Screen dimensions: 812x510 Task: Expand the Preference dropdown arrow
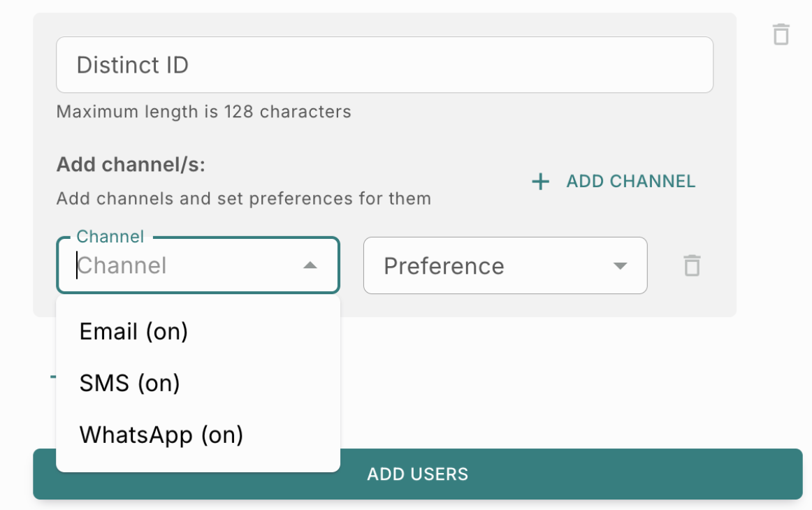[620, 266]
